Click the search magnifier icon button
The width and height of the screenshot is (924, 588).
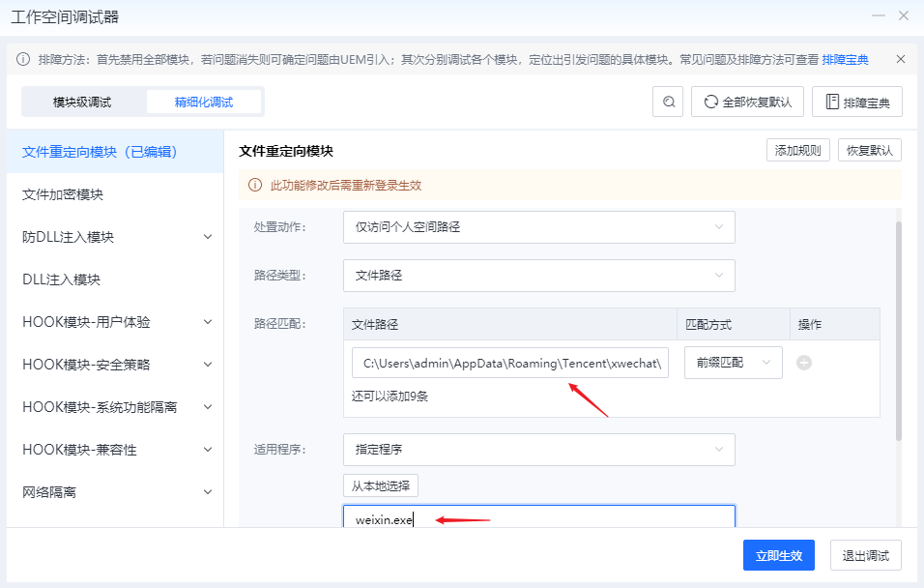click(x=668, y=102)
